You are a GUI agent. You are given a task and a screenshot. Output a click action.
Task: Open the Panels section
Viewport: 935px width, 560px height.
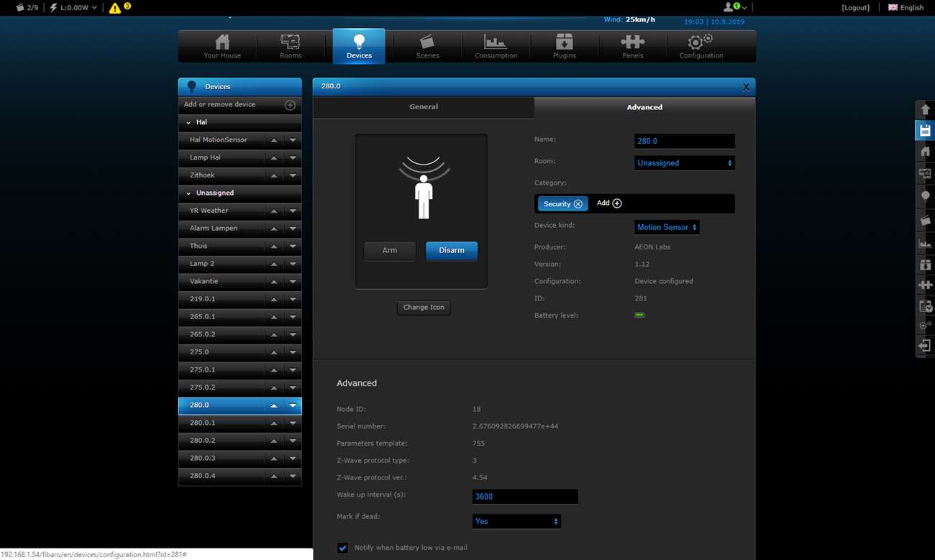tap(632, 46)
